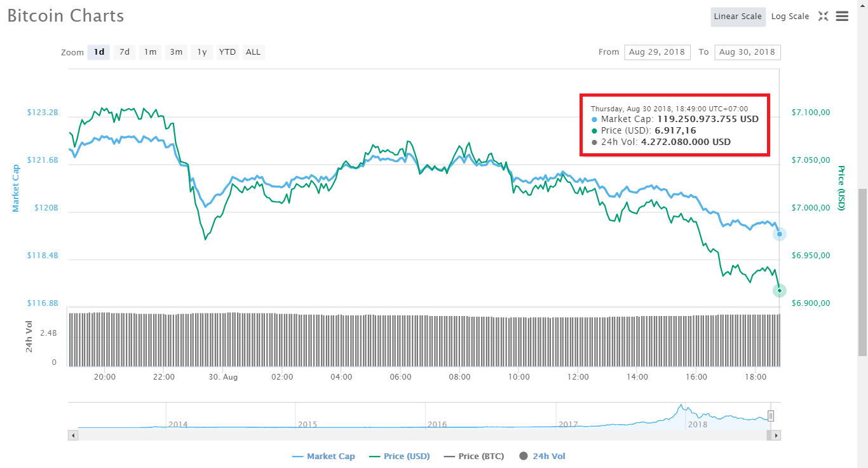This screenshot has height=468, width=868.
Task: Click the 2016 label in navigator
Action: (x=437, y=424)
